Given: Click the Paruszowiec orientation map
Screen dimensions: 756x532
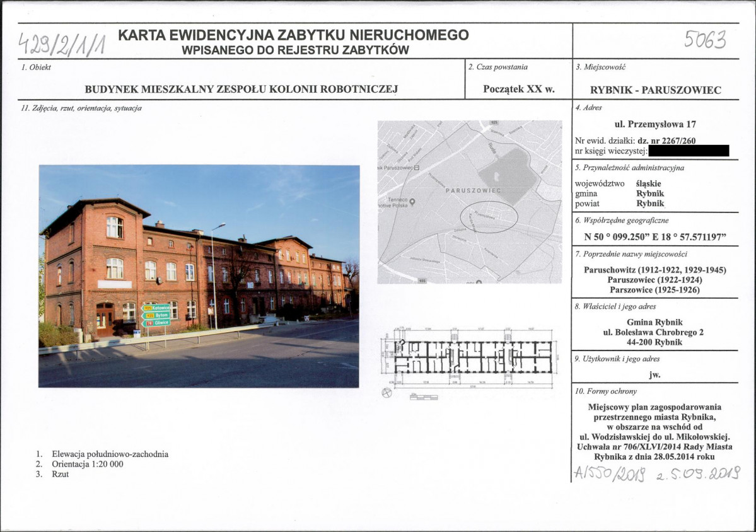Looking at the screenshot, I should tap(470, 202).
